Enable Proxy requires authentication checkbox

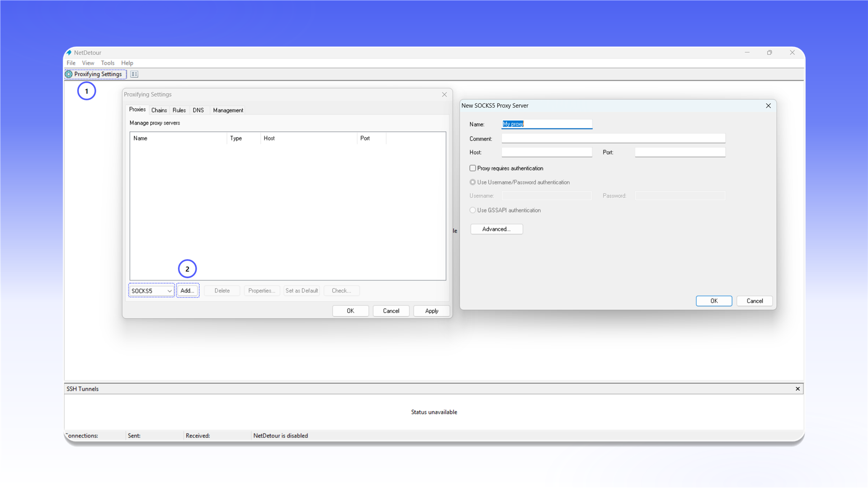tap(472, 168)
